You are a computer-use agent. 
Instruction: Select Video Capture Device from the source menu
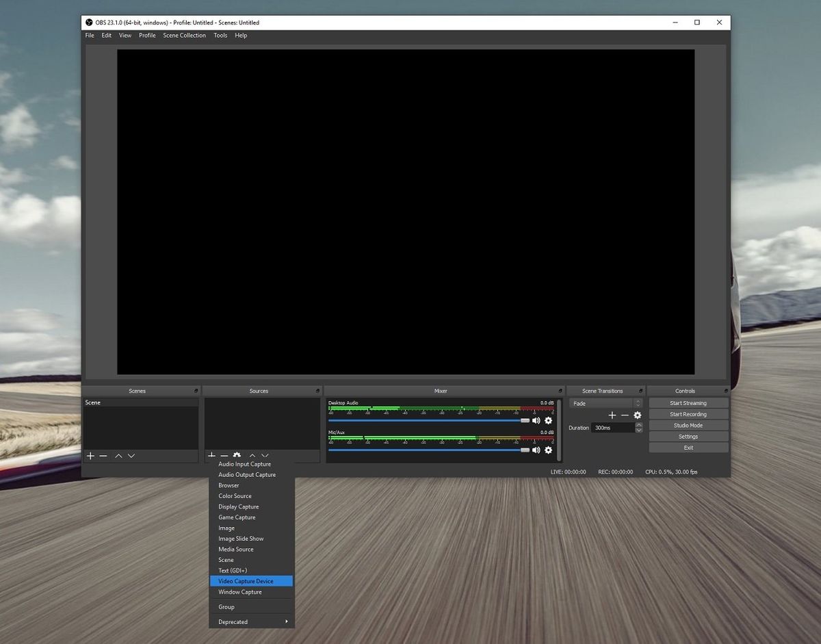248,580
